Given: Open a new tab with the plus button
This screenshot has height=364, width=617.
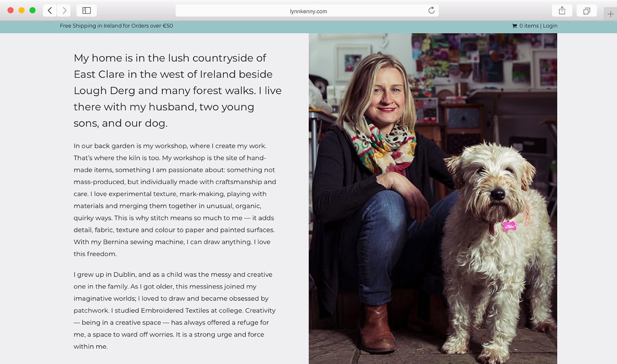Looking at the screenshot, I should tap(610, 14).
